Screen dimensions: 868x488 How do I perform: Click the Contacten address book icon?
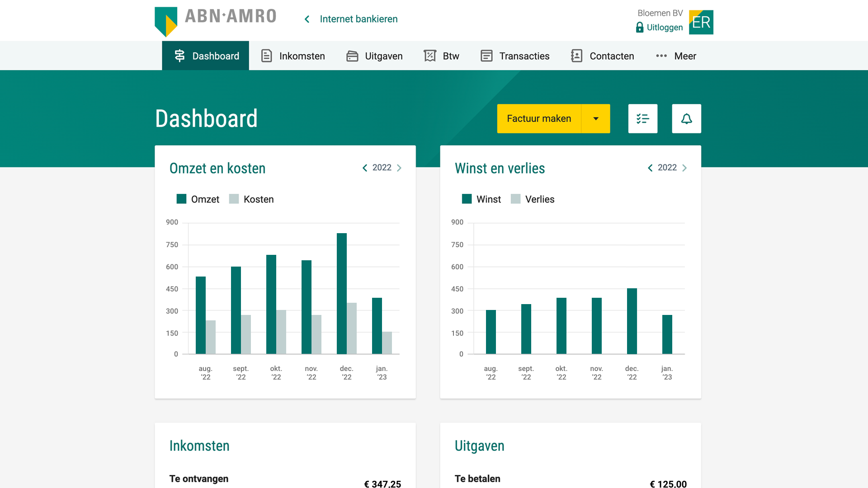(x=576, y=56)
